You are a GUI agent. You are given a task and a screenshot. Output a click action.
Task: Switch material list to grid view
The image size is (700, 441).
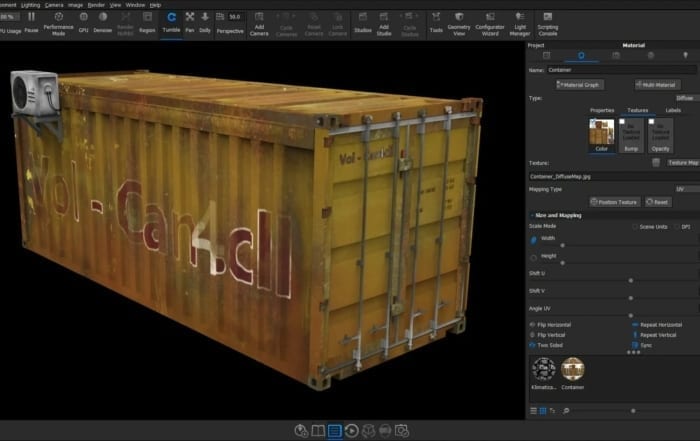click(543, 411)
